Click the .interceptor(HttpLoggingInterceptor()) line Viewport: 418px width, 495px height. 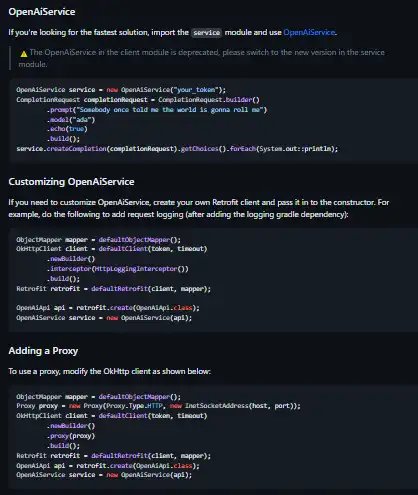click(118, 269)
